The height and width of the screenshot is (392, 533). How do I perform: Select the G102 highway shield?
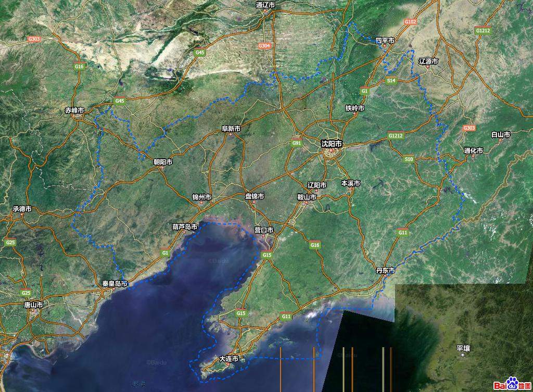[x=410, y=22]
